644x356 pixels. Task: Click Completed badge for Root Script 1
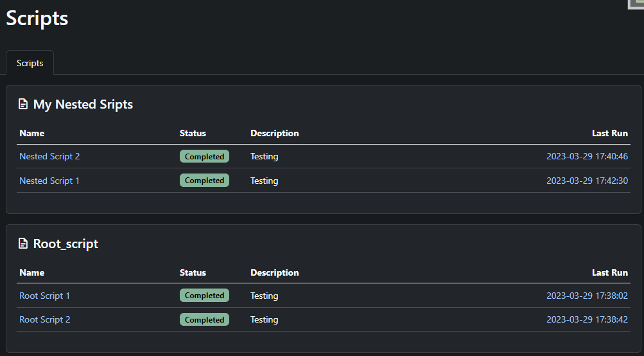204,296
